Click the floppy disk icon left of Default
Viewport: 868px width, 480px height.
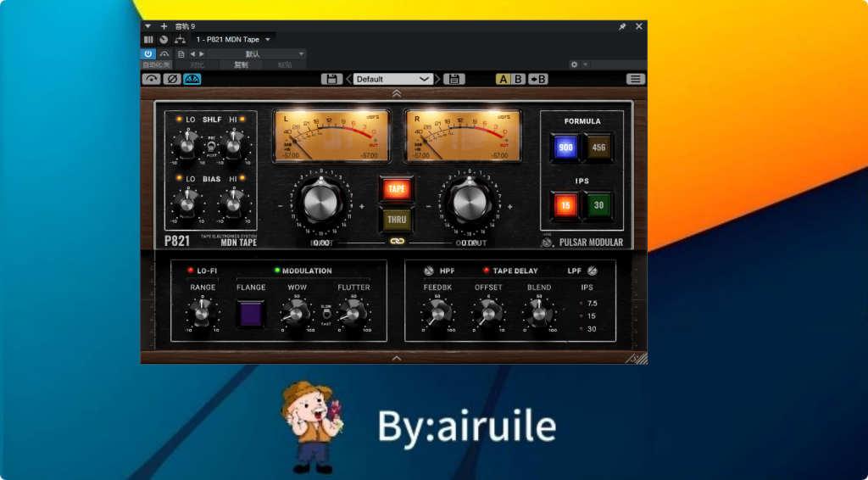click(x=331, y=79)
